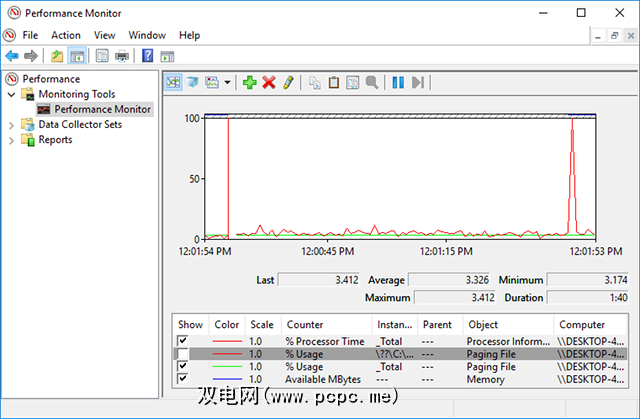
Task: Expand the Data Collector Sets node
Action: [x=12, y=125]
